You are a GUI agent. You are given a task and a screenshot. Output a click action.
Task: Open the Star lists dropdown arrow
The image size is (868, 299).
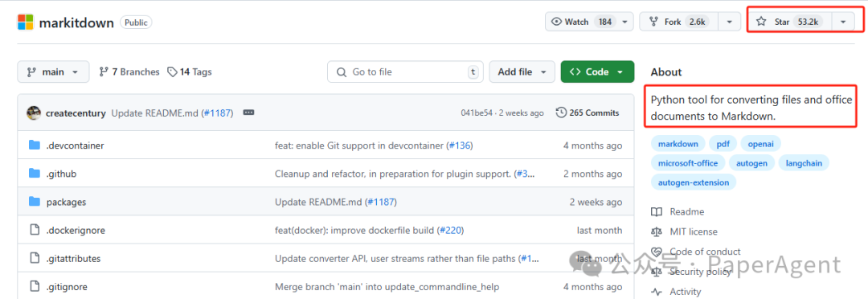click(x=843, y=22)
